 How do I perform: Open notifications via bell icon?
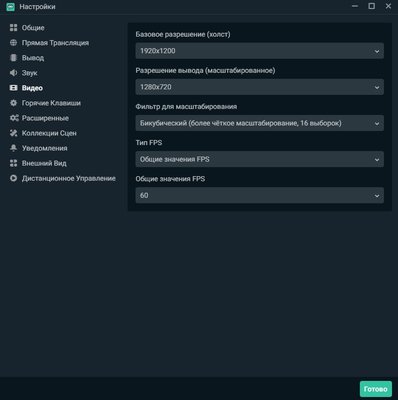click(13, 148)
